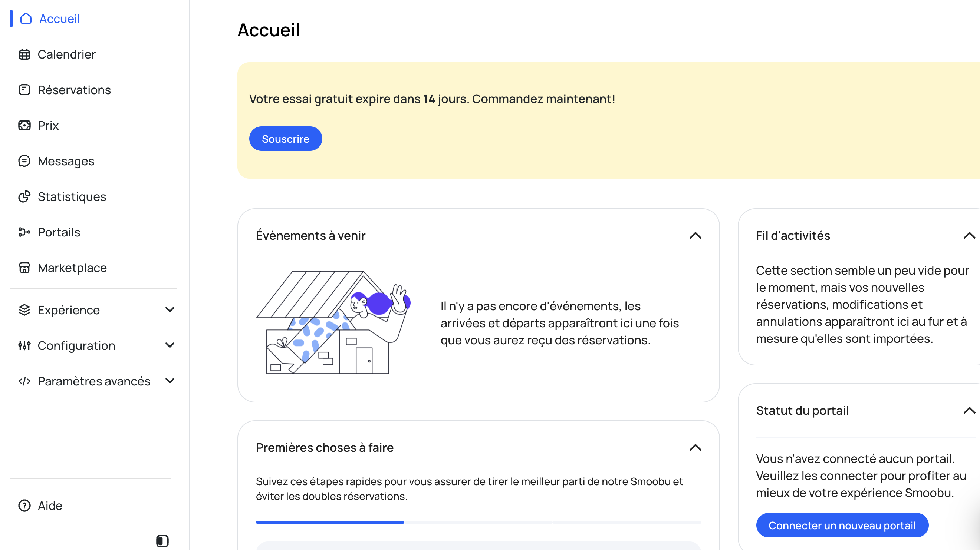Click the Premières choses à faire title
The height and width of the screenshot is (550, 980).
(325, 448)
